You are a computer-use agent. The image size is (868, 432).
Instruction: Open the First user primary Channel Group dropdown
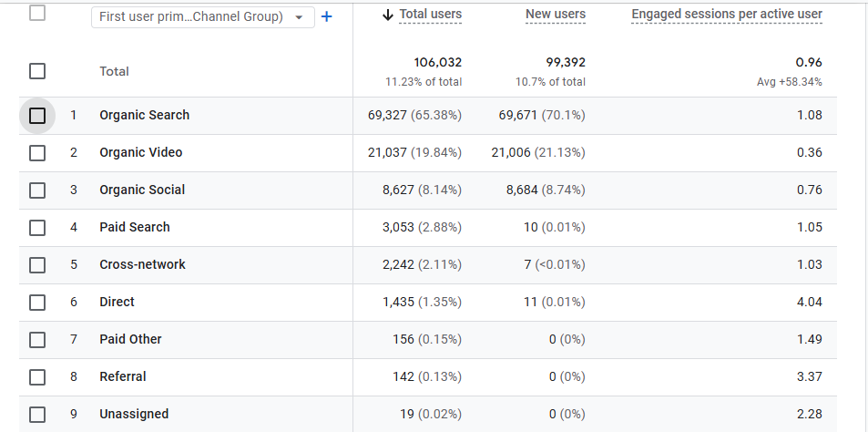(202, 17)
